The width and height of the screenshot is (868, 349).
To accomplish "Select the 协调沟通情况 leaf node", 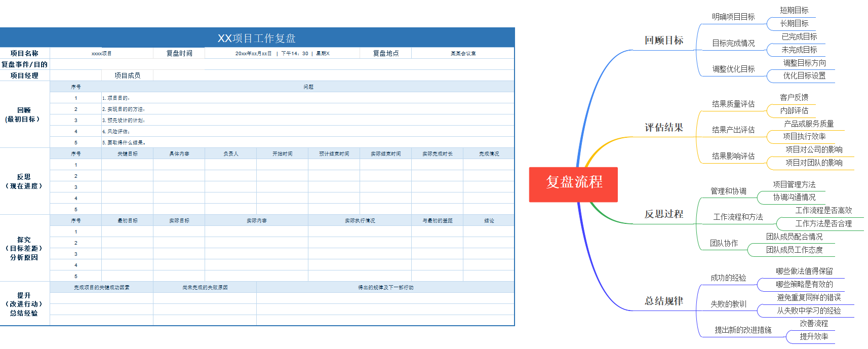I will click(x=794, y=197).
